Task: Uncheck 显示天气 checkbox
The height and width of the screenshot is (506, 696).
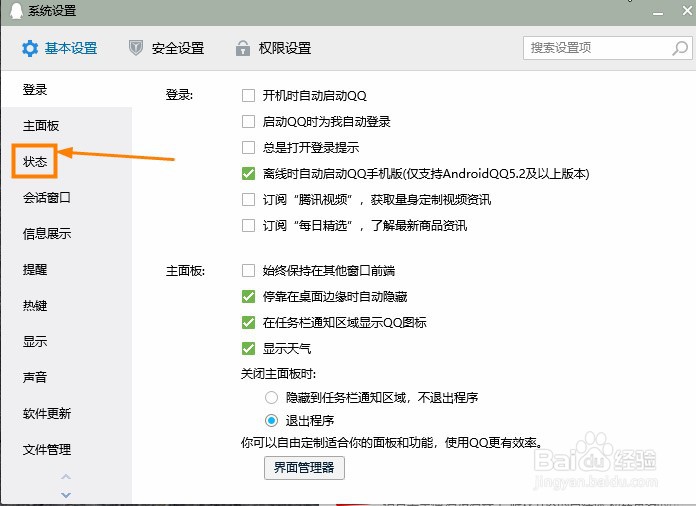Action: tap(248, 348)
